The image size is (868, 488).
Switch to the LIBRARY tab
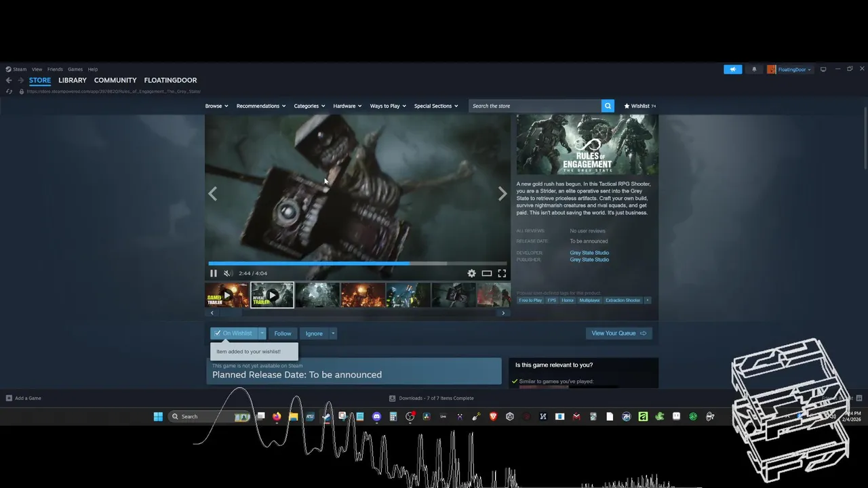coord(73,80)
